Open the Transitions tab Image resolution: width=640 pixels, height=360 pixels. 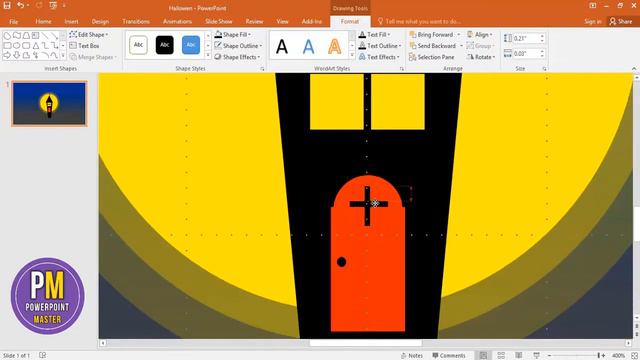tap(136, 21)
